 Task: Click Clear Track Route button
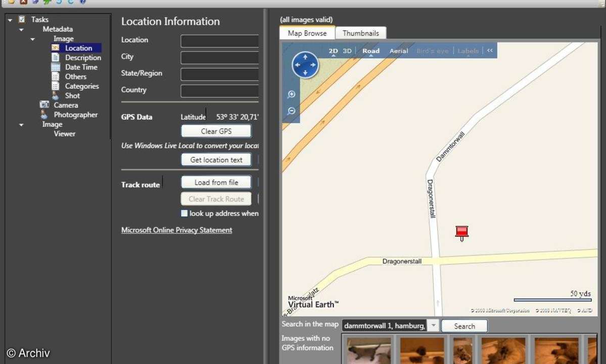pos(216,199)
